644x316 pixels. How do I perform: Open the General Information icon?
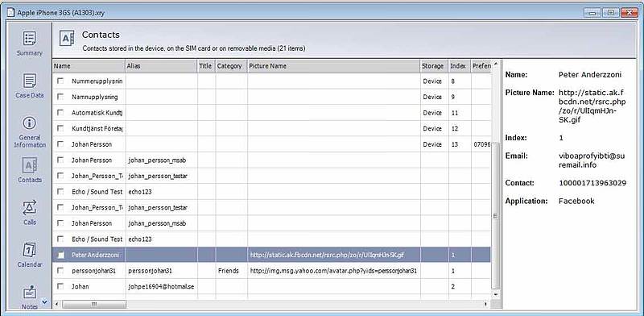(30, 123)
